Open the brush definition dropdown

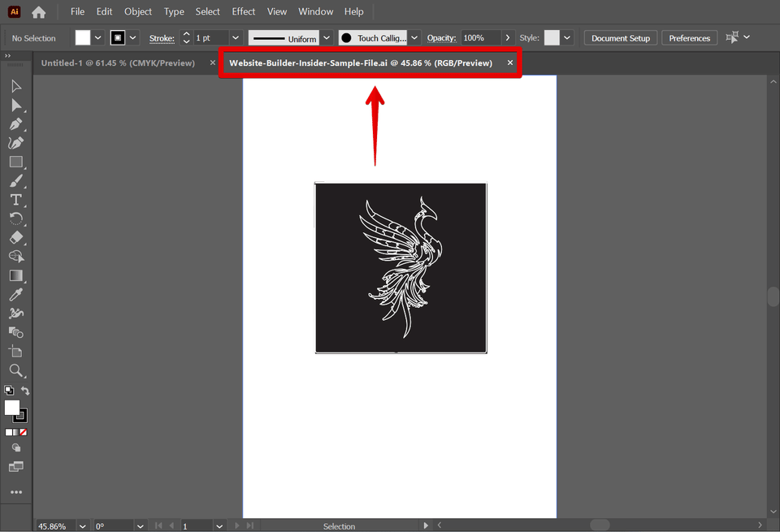(414, 37)
